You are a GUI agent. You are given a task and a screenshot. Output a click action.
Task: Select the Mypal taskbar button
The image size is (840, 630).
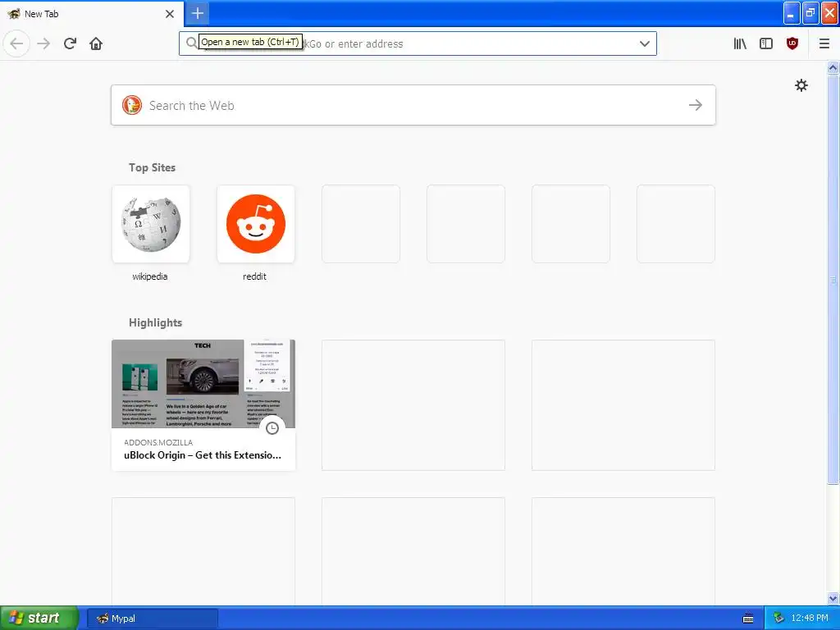152,619
